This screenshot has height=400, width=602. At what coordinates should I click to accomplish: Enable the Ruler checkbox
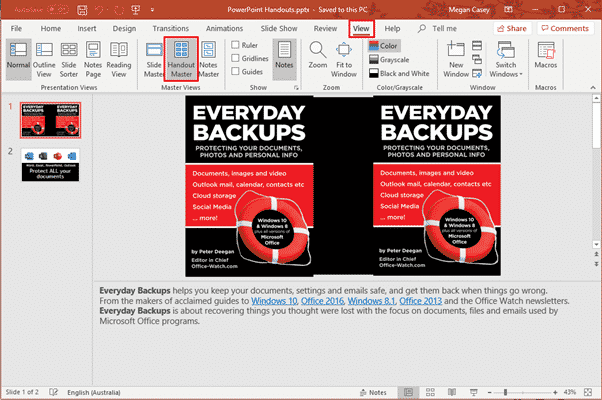tap(236, 45)
